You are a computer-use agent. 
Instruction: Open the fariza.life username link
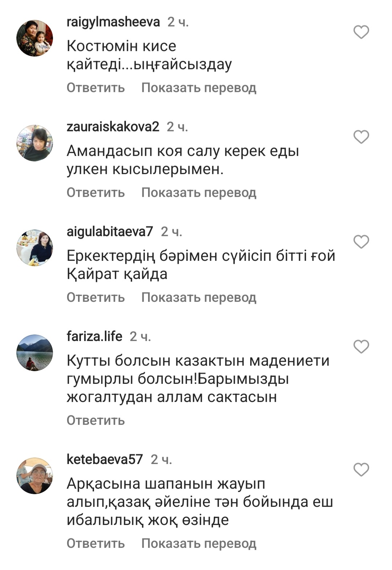click(94, 336)
